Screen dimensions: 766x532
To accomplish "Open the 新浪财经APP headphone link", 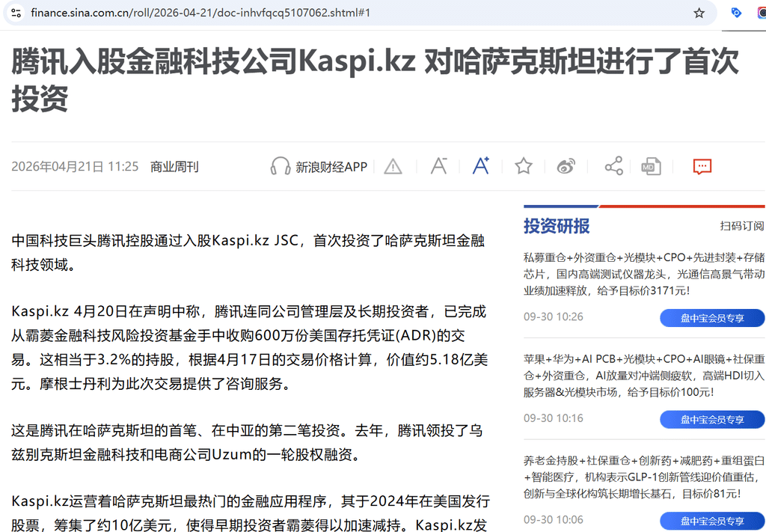I will [x=319, y=167].
